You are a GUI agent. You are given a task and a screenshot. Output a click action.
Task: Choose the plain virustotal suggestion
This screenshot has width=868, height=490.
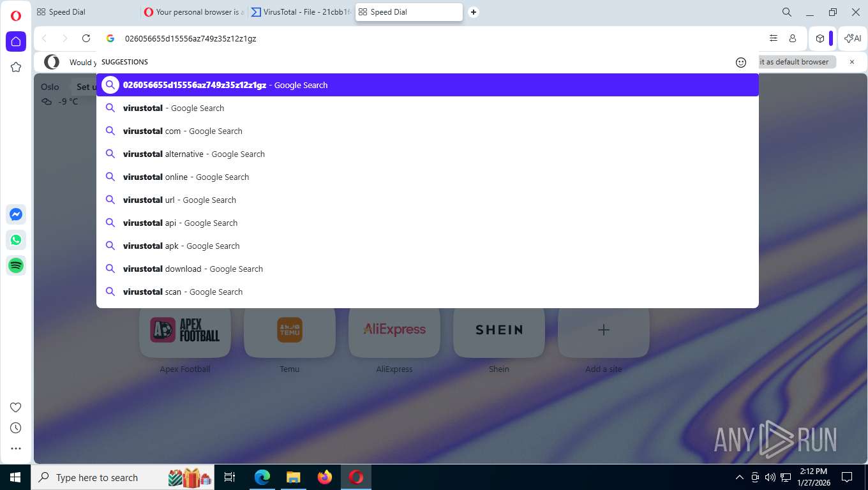pos(428,108)
